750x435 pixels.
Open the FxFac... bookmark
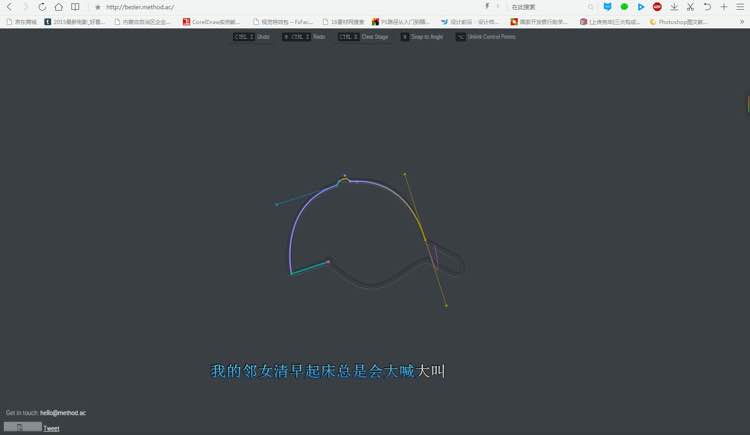(x=282, y=22)
